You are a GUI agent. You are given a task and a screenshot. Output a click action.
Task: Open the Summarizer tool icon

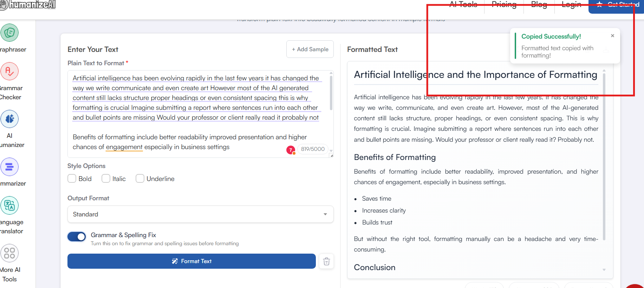point(9,167)
